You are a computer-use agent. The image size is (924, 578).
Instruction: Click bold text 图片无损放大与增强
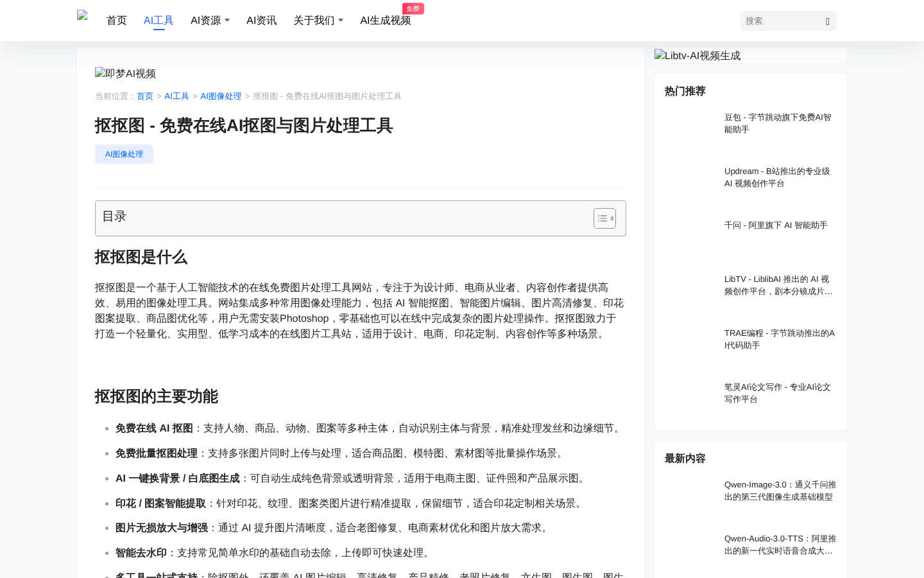[x=162, y=528]
